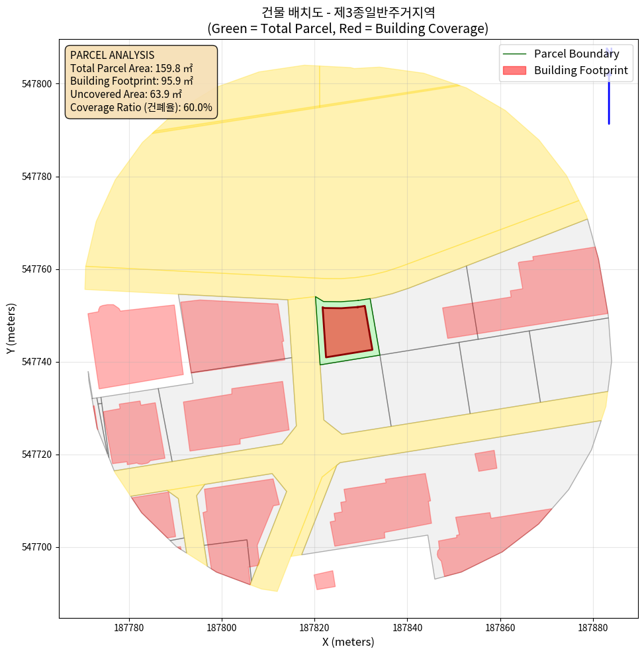Click the "X (meters)" axis label

[348, 642]
